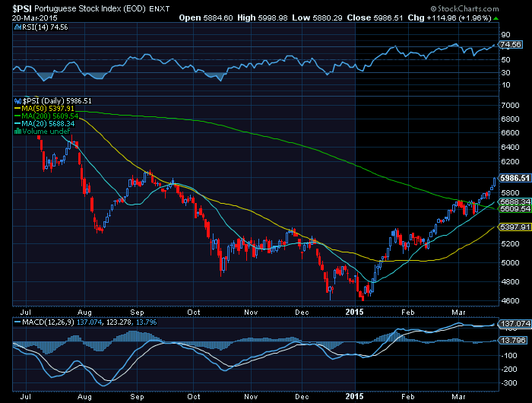Click the 5397.91 MA(50) axis tag
The image size is (532, 403).
point(515,227)
